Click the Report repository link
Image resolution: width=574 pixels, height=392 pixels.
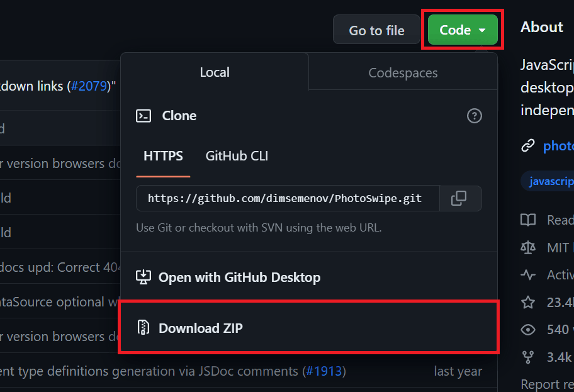(x=548, y=384)
